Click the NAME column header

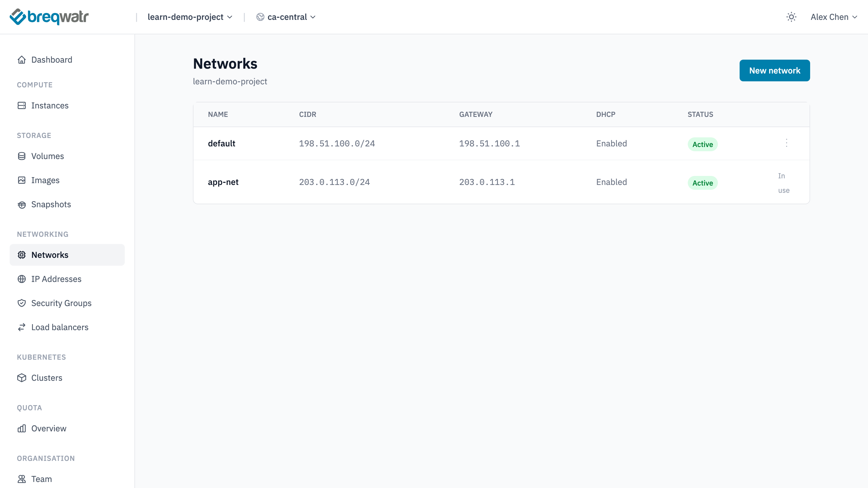click(218, 114)
